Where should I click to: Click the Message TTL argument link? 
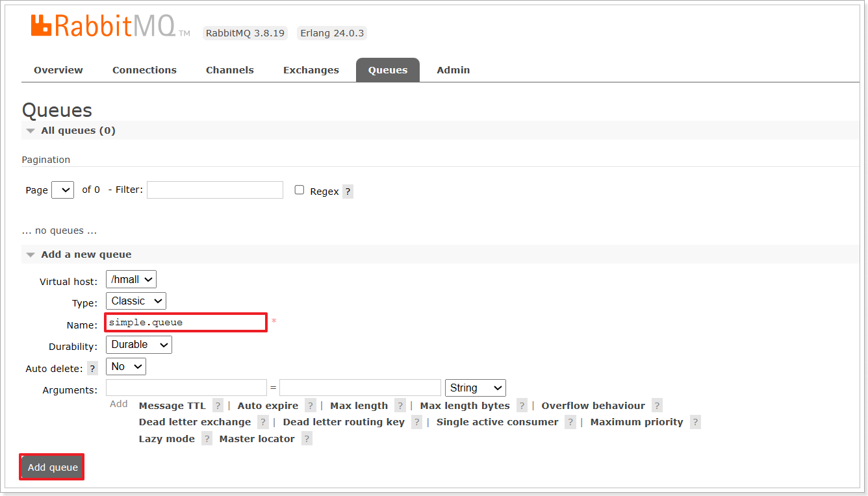tap(172, 406)
